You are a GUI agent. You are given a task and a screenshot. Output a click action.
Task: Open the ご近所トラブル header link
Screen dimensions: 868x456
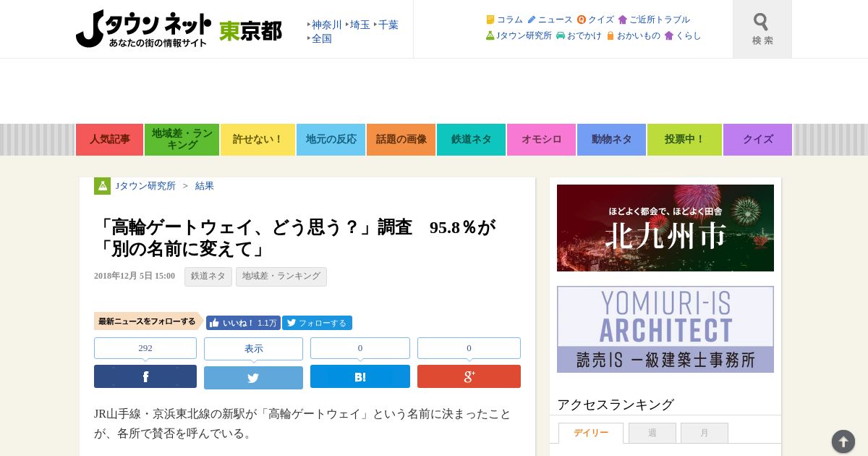tap(654, 20)
